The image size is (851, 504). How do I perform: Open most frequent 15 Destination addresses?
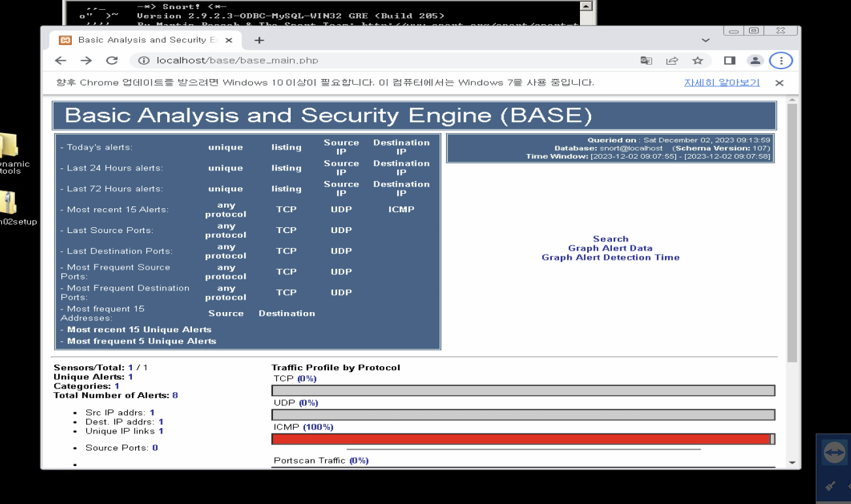pyautogui.click(x=287, y=314)
